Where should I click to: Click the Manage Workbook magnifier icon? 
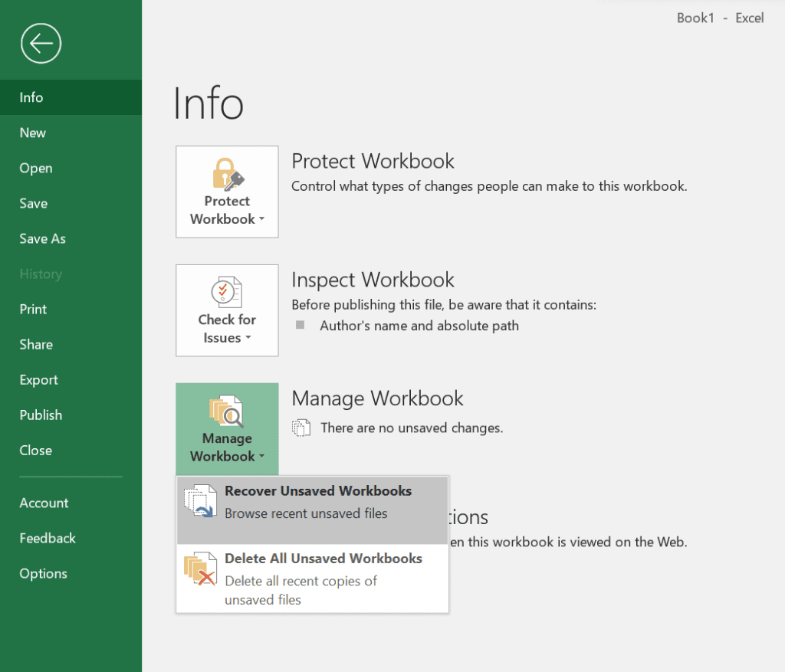[227, 411]
